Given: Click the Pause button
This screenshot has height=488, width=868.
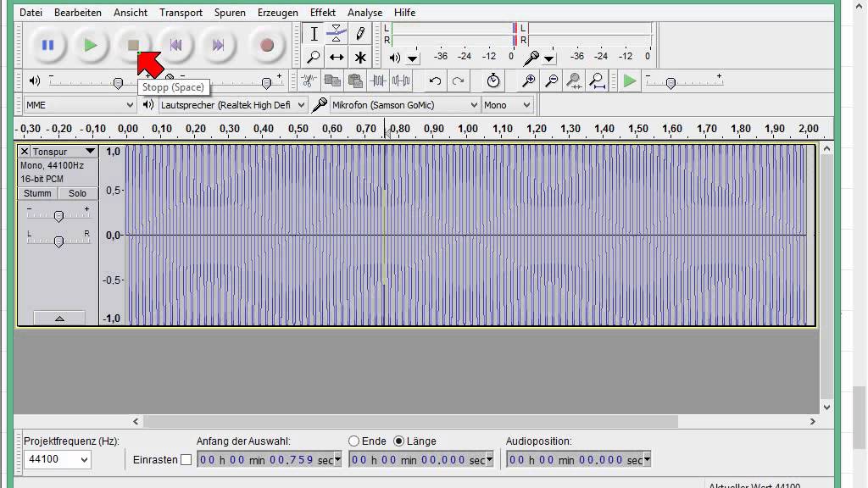Looking at the screenshot, I should (x=47, y=45).
